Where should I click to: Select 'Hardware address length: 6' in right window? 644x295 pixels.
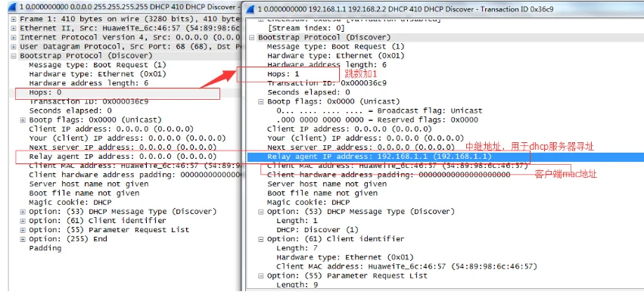coord(326,65)
